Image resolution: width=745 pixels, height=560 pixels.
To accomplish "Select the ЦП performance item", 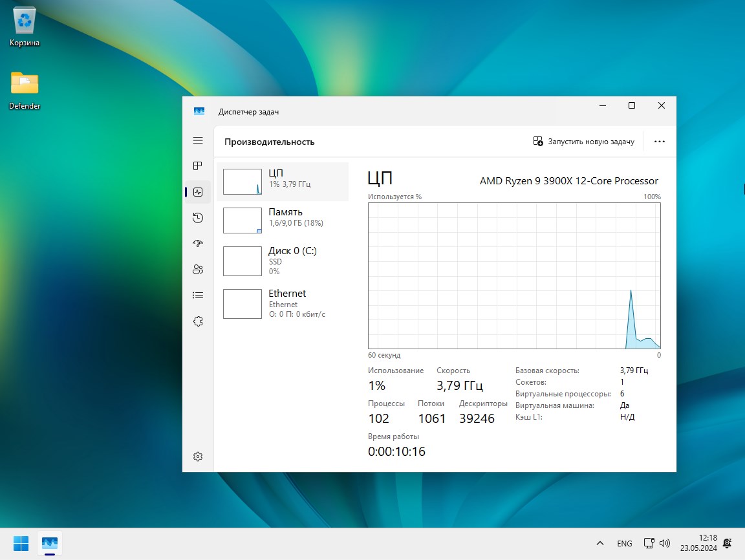I will click(x=283, y=182).
